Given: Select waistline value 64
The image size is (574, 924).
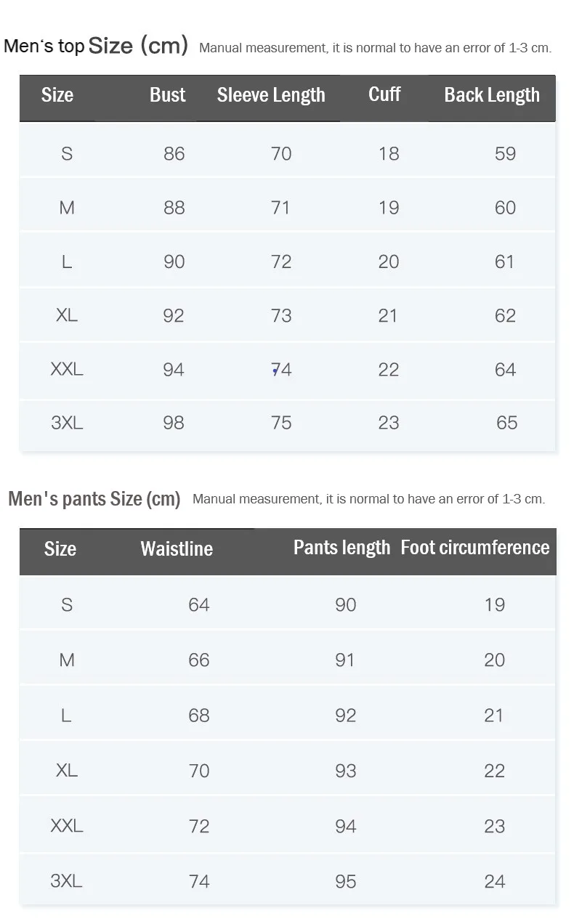Looking at the screenshot, I should (x=199, y=604).
